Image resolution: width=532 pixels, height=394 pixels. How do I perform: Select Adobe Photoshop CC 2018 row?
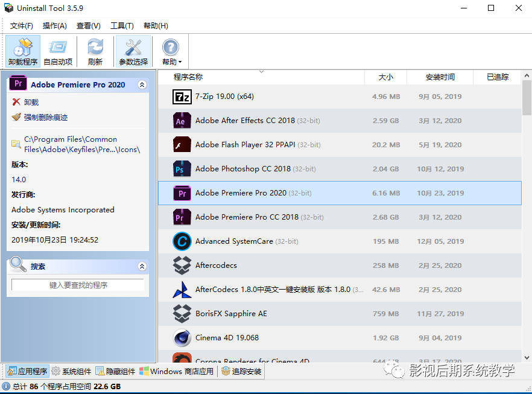pos(340,169)
